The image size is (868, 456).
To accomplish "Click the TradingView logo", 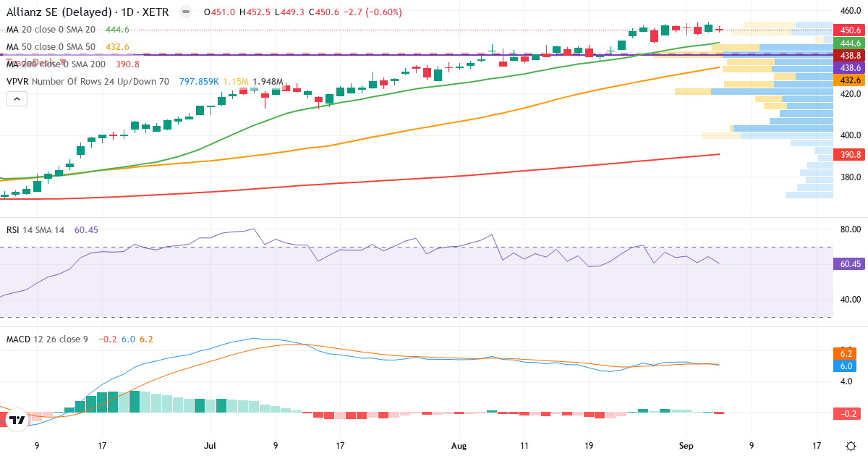I will 17,419.
